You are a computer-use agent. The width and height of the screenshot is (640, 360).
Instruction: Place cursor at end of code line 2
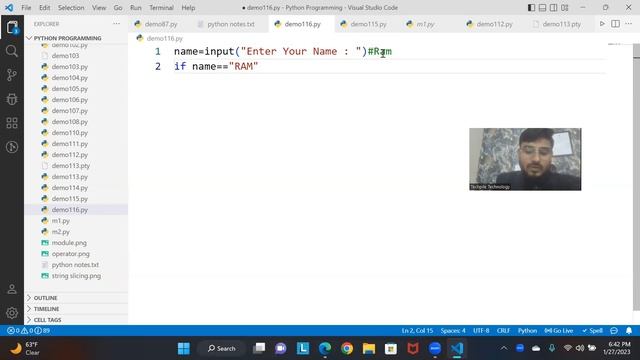tap(259, 67)
